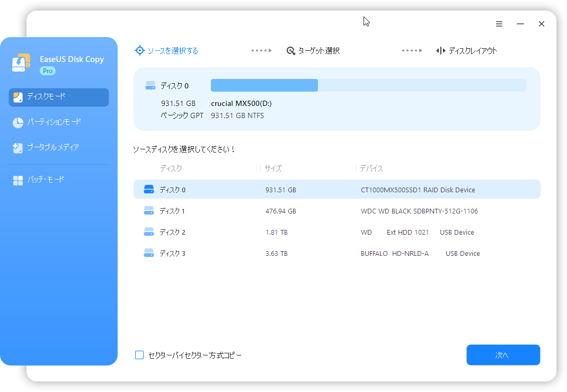This screenshot has width=567, height=392.
Task: Minimize the EaseUS Disk Copy window
Action: [x=520, y=24]
